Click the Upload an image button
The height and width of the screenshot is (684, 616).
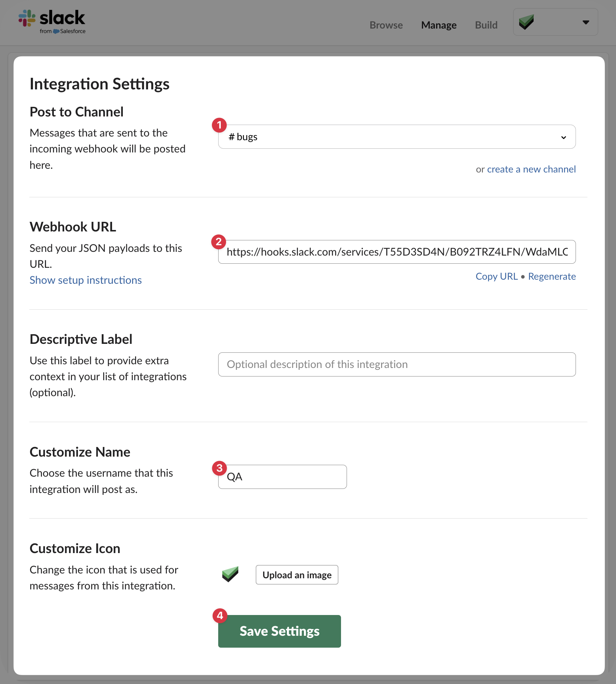tap(297, 575)
